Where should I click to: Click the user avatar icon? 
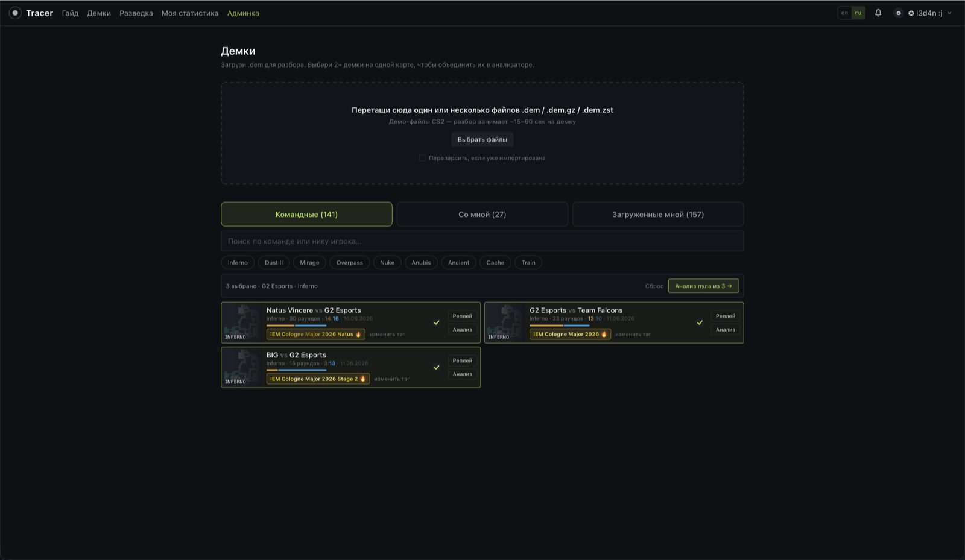[898, 13]
